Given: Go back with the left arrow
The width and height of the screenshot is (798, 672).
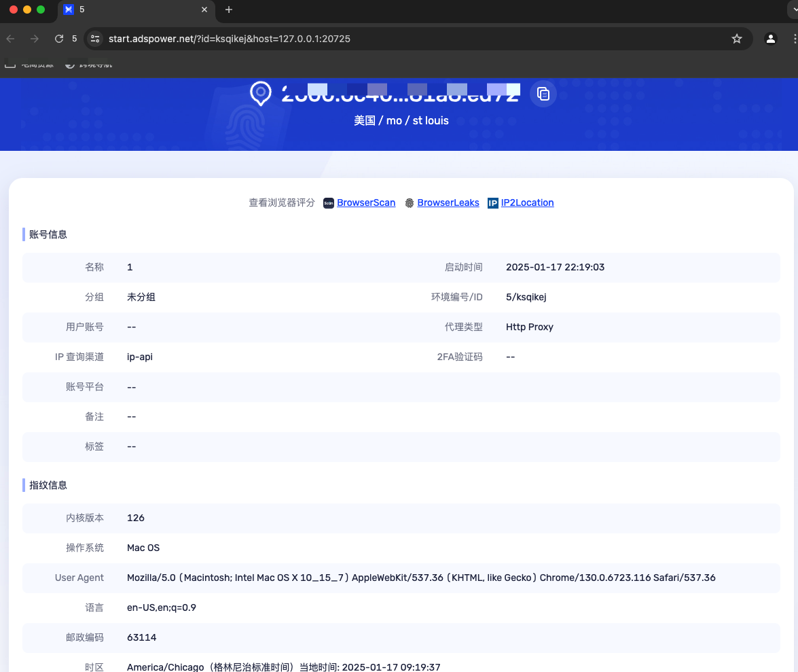Looking at the screenshot, I should coord(11,39).
